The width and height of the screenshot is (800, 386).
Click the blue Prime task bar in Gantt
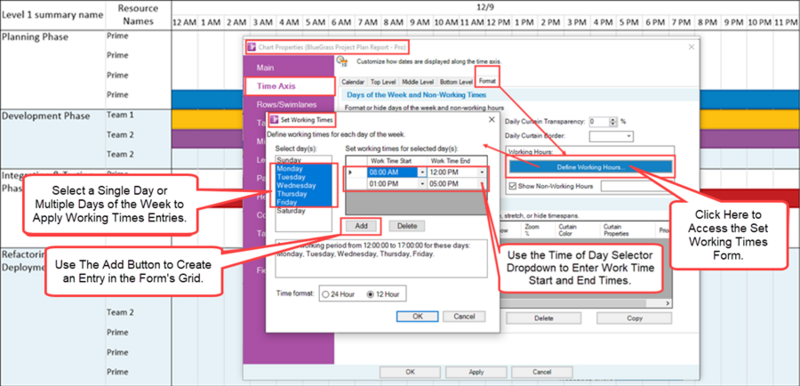pos(207,98)
